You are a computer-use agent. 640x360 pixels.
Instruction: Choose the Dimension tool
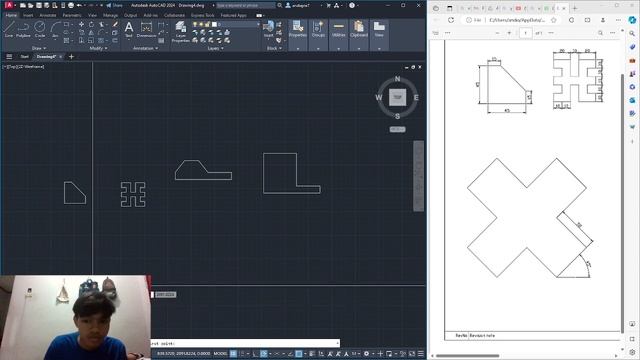146,29
